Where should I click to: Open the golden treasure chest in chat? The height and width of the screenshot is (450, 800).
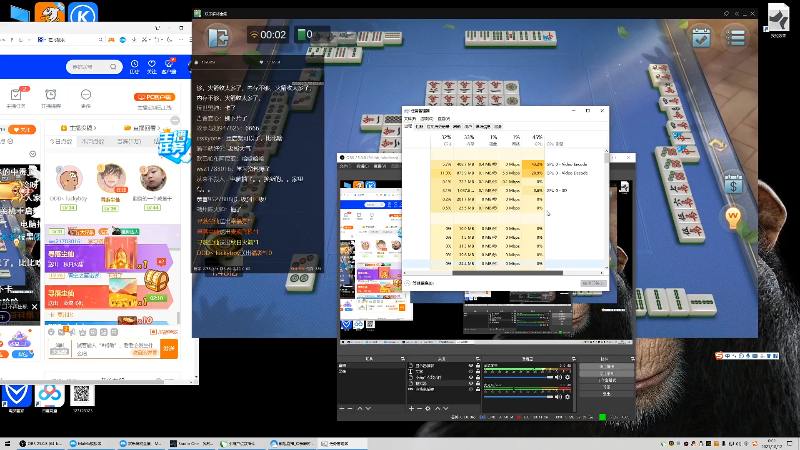click(x=156, y=280)
